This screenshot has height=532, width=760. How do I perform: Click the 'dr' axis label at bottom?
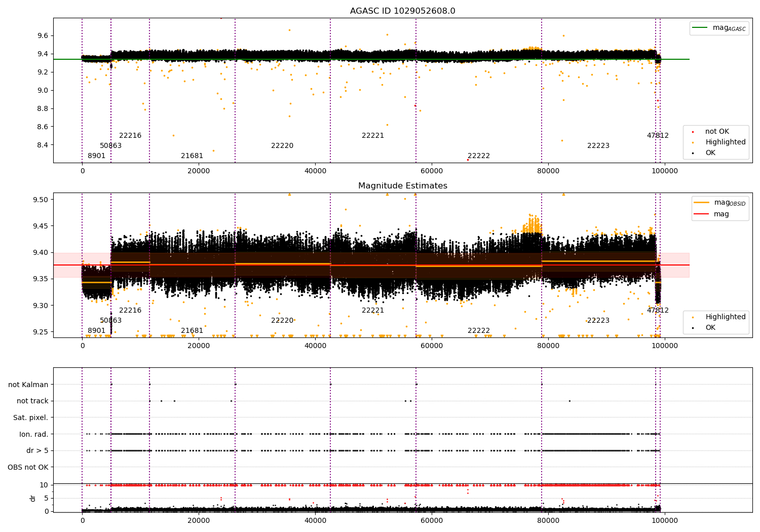[x=33, y=498]
